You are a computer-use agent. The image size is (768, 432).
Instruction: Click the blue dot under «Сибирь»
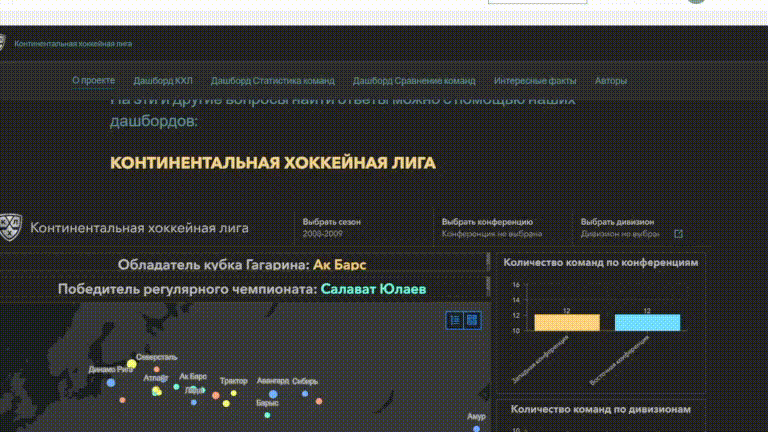tap(305, 393)
